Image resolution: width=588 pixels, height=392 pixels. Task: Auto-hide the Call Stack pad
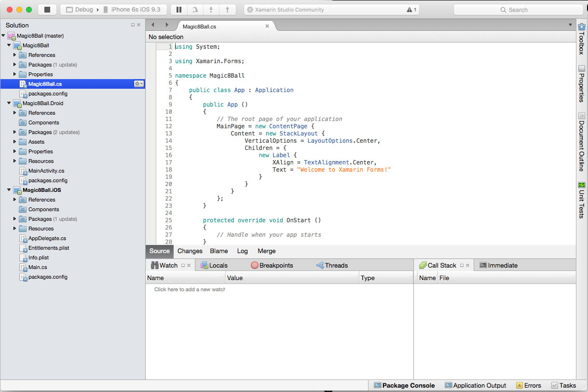point(462,265)
